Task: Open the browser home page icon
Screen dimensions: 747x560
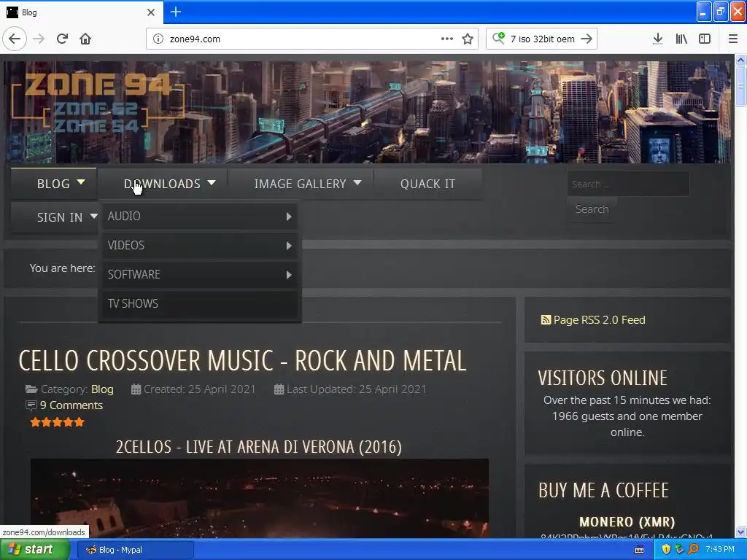Action: (85, 39)
